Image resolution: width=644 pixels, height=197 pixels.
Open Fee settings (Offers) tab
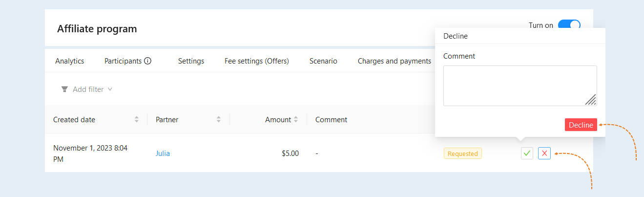pos(257,61)
